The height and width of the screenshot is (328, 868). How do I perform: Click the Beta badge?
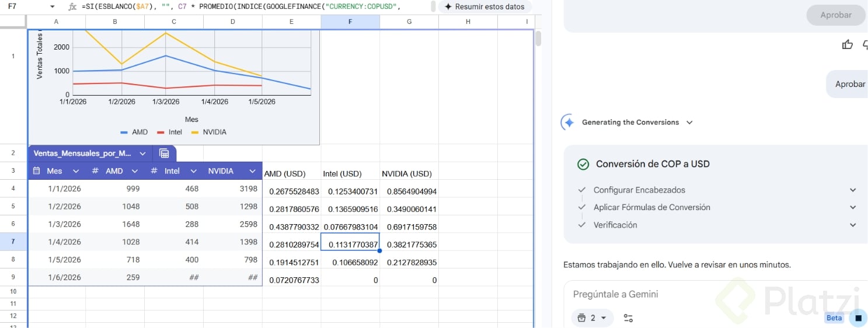click(834, 318)
